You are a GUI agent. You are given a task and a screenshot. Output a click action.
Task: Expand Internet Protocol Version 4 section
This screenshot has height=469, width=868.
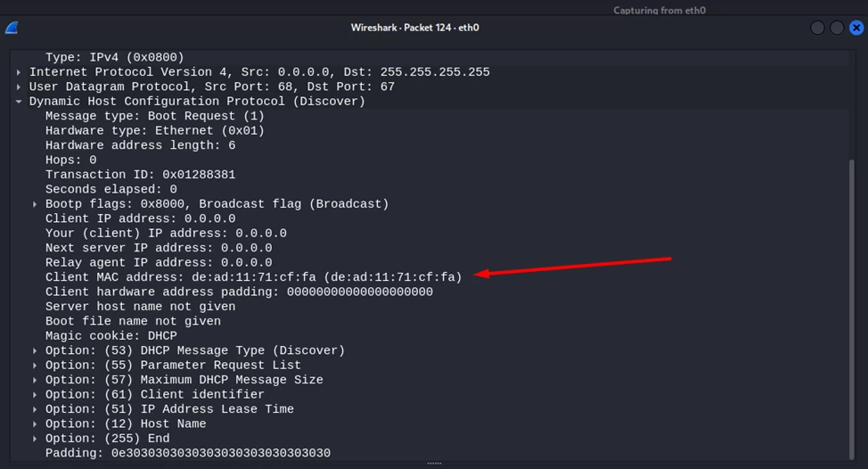click(x=19, y=72)
